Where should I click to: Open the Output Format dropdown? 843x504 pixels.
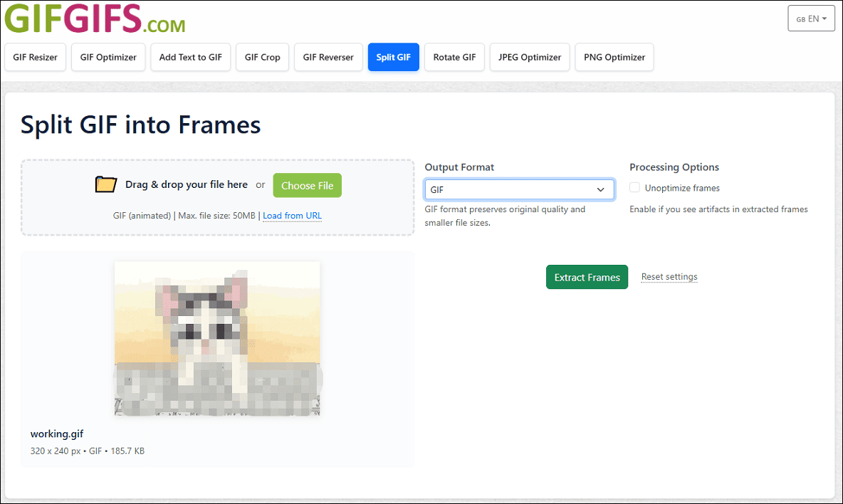click(519, 189)
